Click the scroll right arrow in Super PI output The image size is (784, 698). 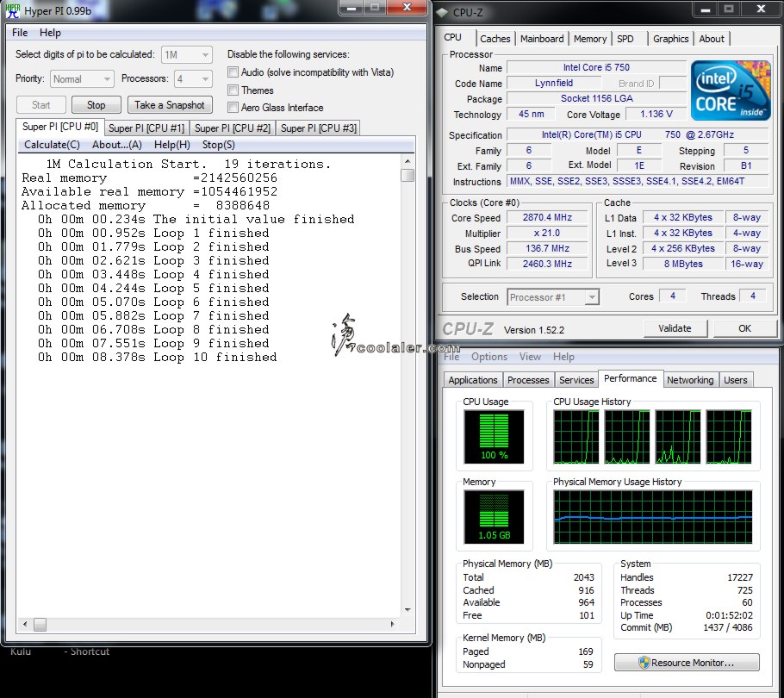pos(393,625)
